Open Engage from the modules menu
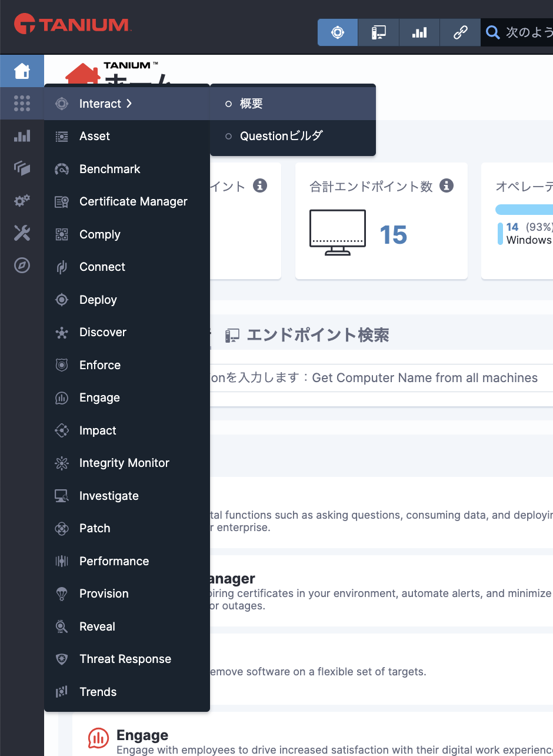Screen dimensions: 553x756 tap(127, 397)
